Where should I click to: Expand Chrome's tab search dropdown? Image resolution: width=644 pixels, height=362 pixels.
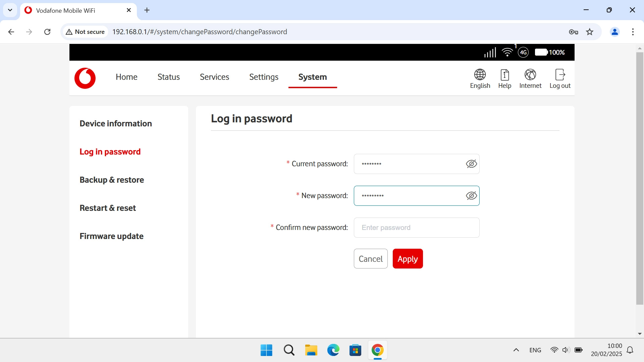[10, 10]
